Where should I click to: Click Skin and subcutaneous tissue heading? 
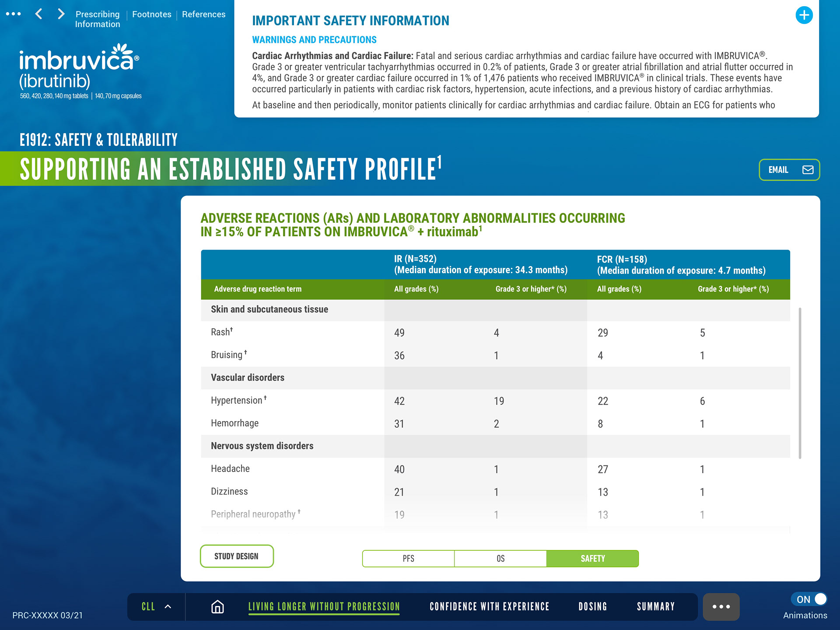click(269, 309)
